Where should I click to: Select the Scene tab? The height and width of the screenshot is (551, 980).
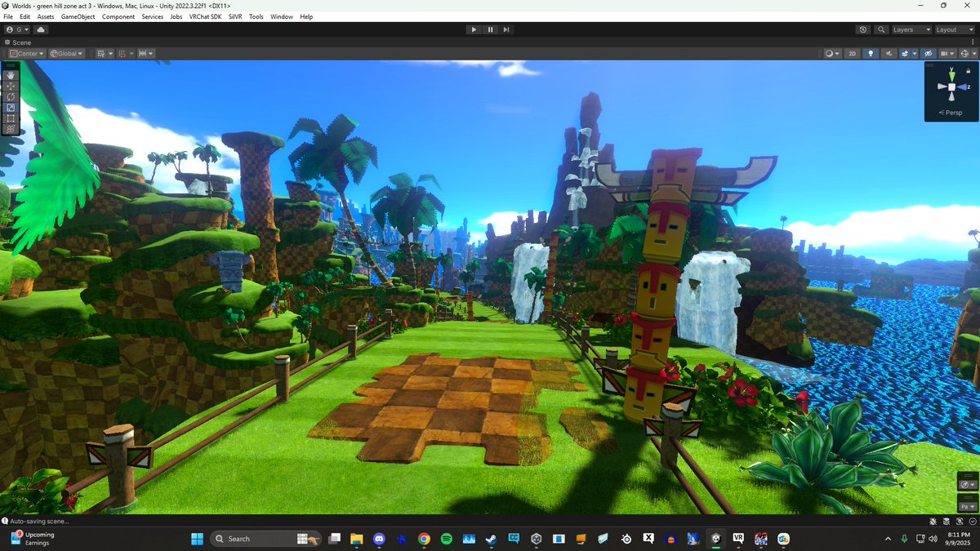18,42
